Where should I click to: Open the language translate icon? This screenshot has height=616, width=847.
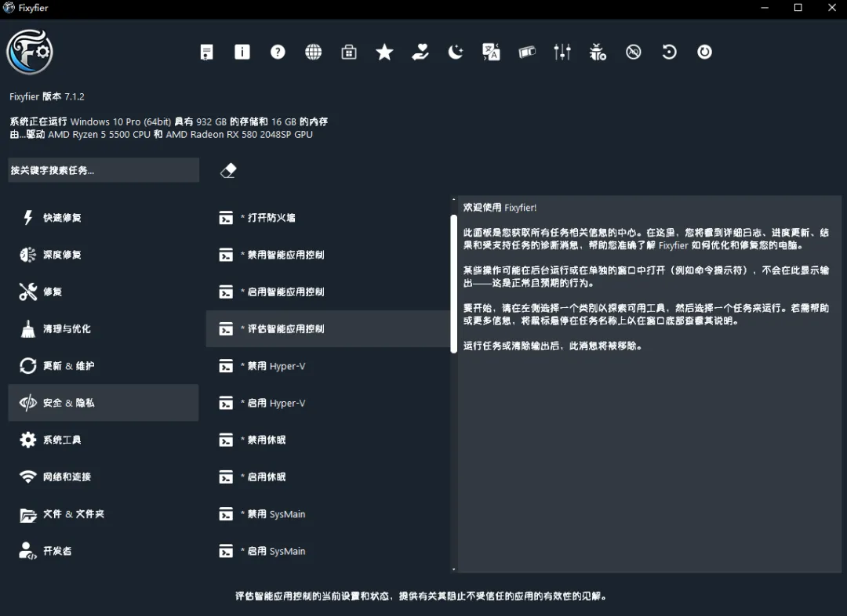(491, 52)
